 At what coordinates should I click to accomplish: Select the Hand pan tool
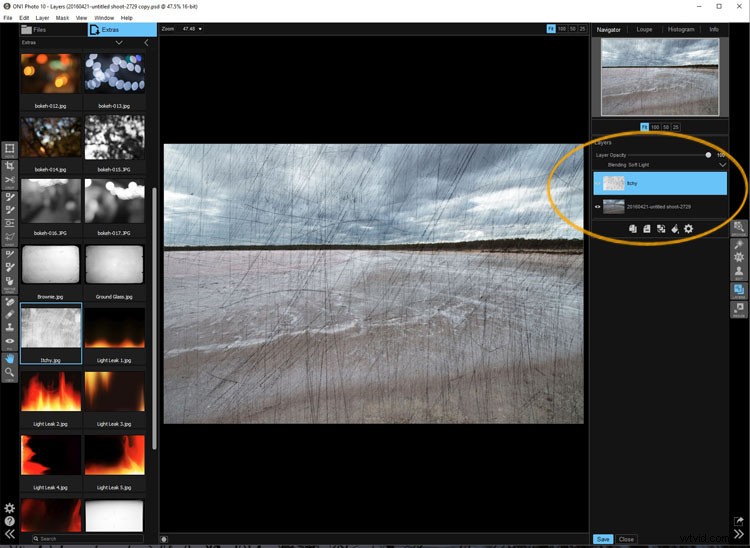(9, 359)
